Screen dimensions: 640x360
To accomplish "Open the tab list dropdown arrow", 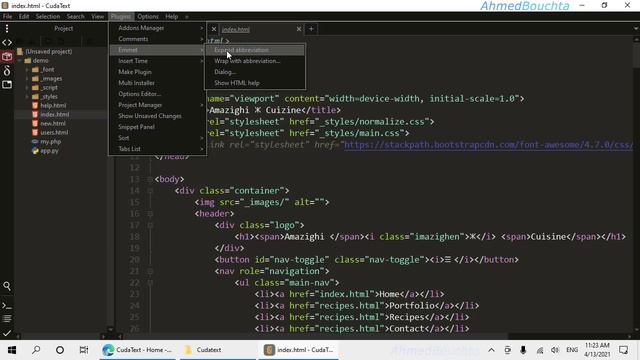I will (x=636, y=29).
